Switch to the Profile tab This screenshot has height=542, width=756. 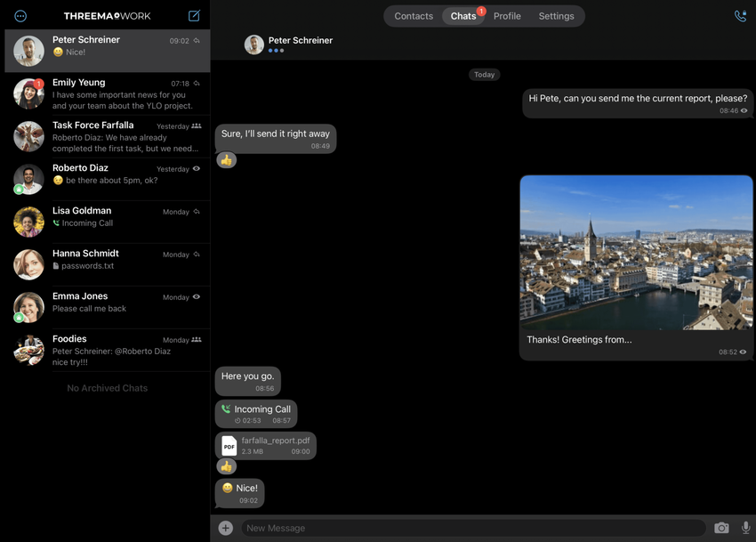[507, 16]
